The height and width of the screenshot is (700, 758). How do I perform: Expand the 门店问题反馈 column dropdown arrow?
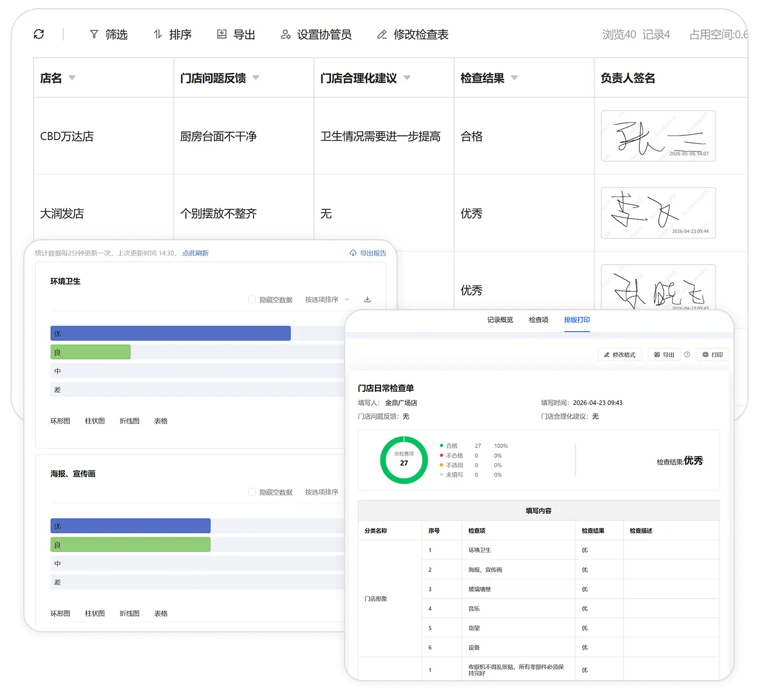[x=255, y=78]
